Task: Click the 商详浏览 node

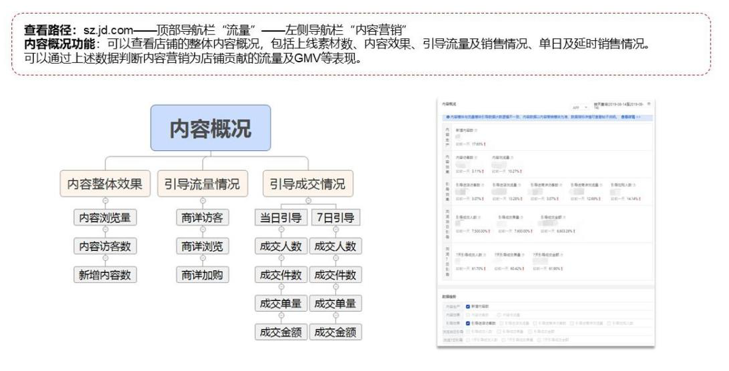Action: tap(202, 246)
